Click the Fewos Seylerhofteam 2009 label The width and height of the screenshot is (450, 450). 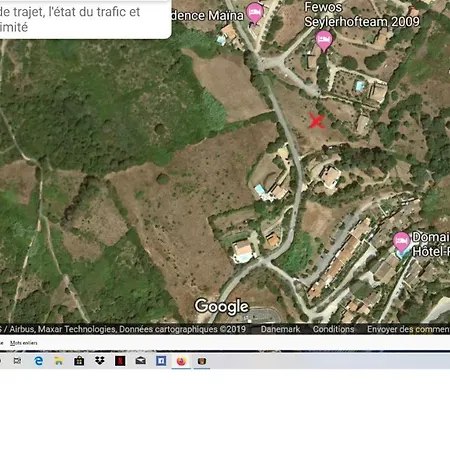point(362,14)
